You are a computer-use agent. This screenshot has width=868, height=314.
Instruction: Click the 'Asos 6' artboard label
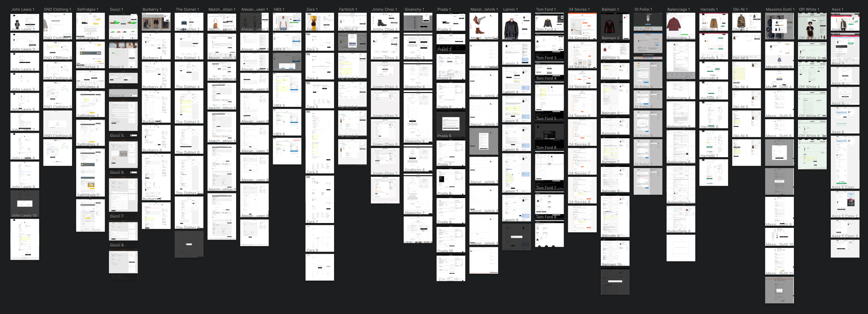(x=838, y=132)
